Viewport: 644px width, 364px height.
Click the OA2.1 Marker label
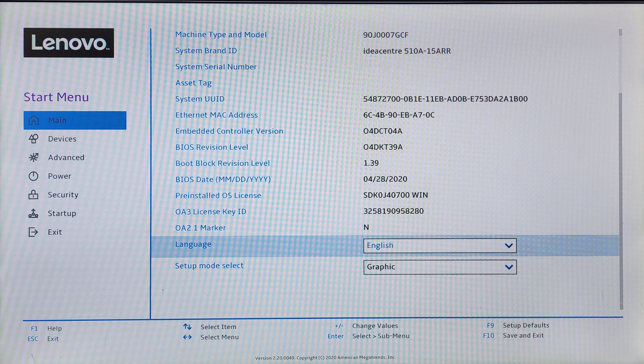click(x=201, y=228)
